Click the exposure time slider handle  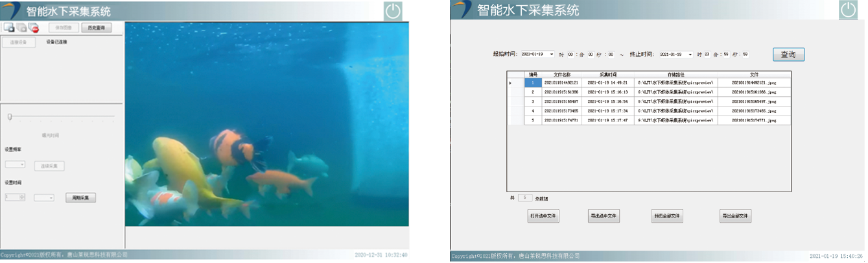[10, 117]
